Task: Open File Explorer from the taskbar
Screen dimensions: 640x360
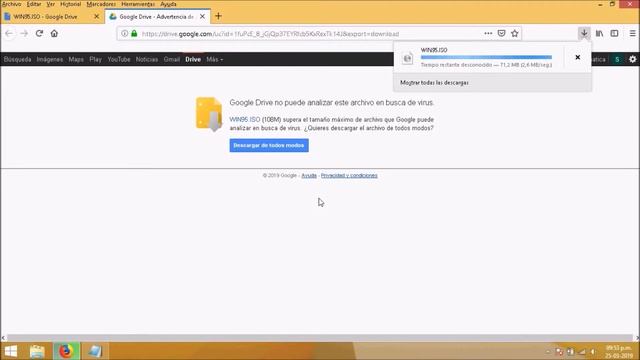Action: click(37, 351)
